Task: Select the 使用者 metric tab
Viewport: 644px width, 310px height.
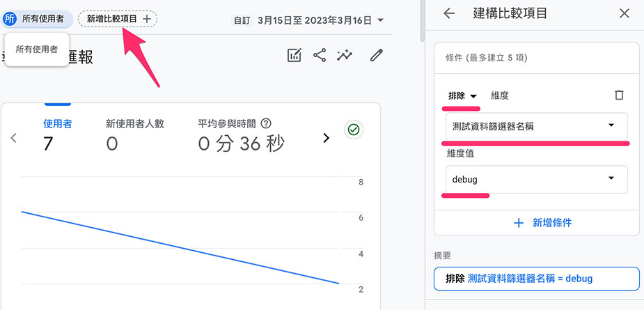Action: pos(58,134)
